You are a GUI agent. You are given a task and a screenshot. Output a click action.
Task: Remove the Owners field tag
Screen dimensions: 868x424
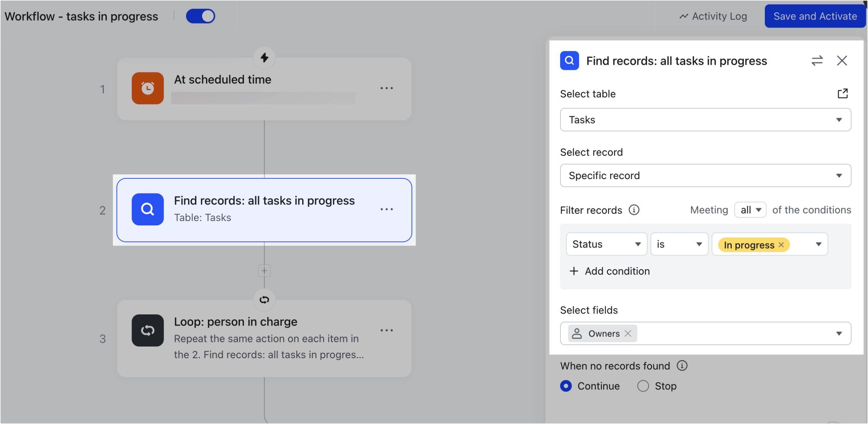click(x=628, y=333)
